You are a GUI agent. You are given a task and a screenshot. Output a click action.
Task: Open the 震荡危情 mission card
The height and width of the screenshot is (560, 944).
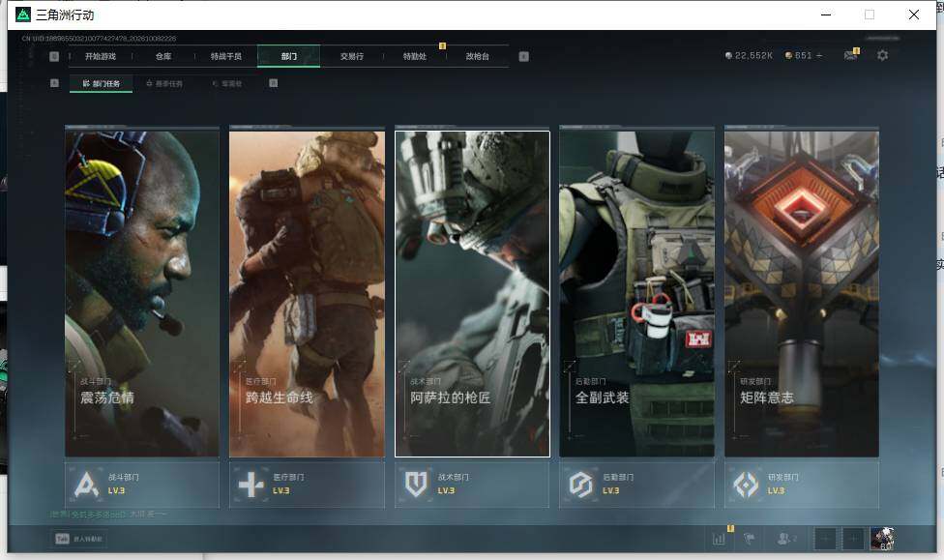(142, 293)
